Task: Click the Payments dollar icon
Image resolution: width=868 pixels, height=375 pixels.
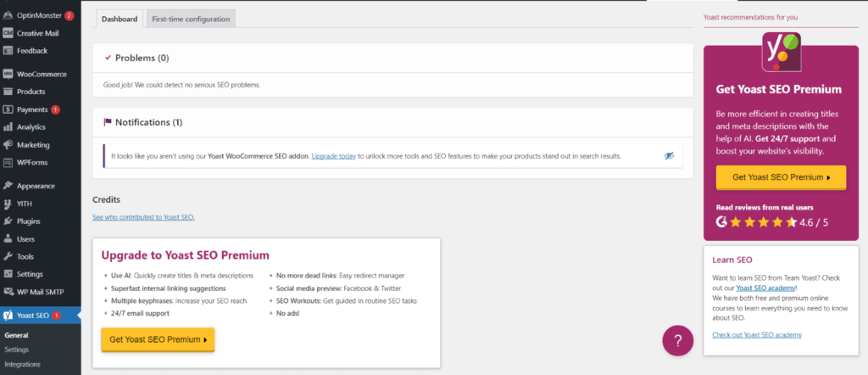Action: pyautogui.click(x=8, y=109)
